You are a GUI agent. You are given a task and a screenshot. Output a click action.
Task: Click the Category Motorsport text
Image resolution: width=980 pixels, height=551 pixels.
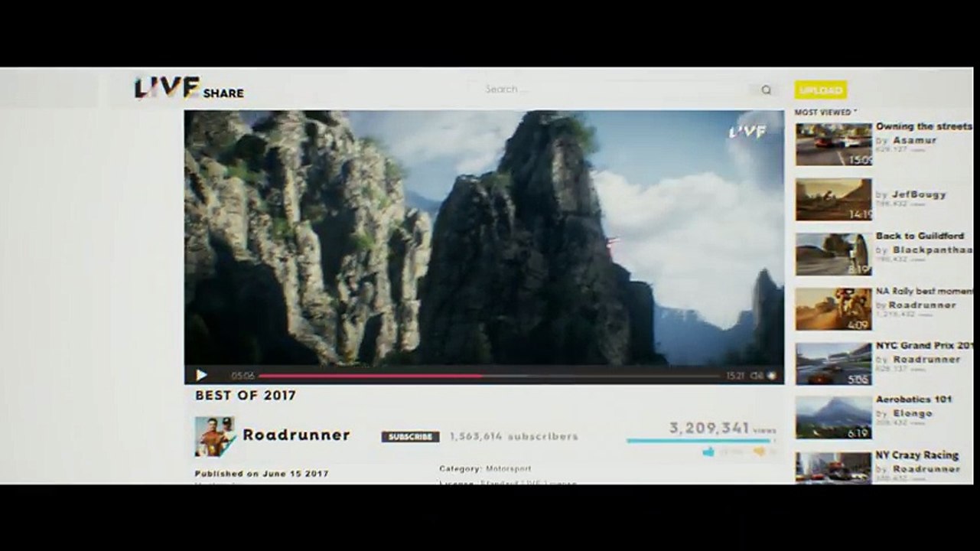coord(485,468)
